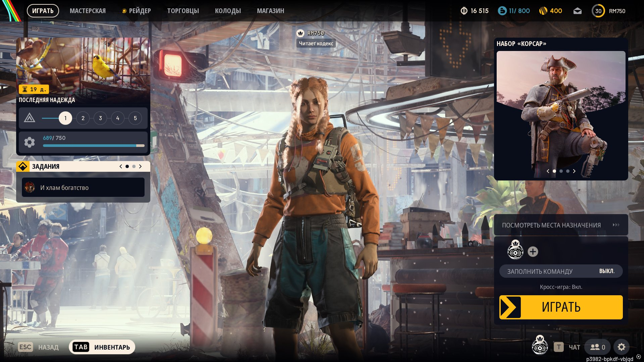Click the triple-chevron arrows on destinations button
Viewport: 644px width, 362px height.
[x=616, y=225]
